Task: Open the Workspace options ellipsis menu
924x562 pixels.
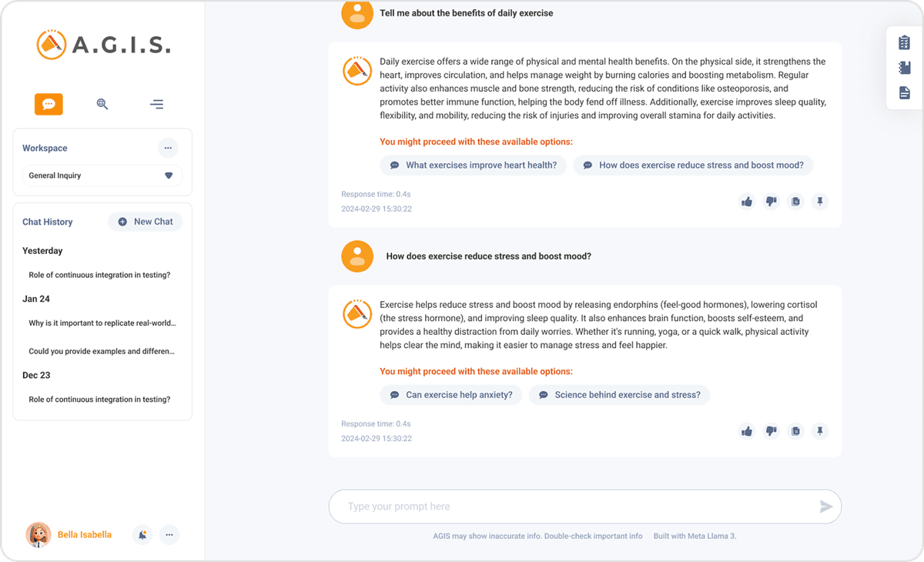Action: pos(168,148)
